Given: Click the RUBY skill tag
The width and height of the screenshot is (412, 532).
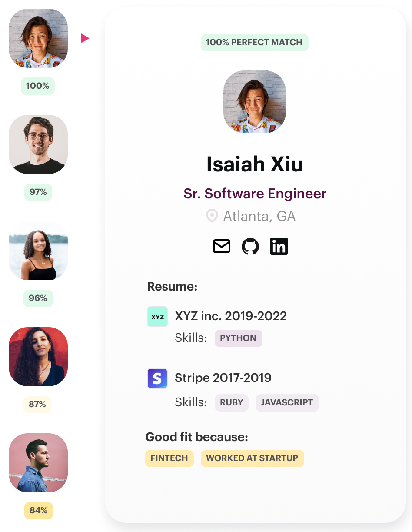Looking at the screenshot, I should (x=232, y=403).
